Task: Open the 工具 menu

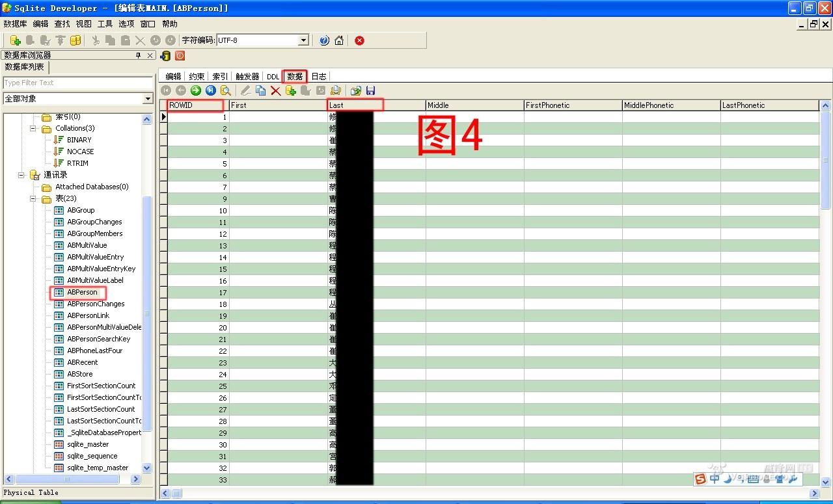Action: click(105, 24)
